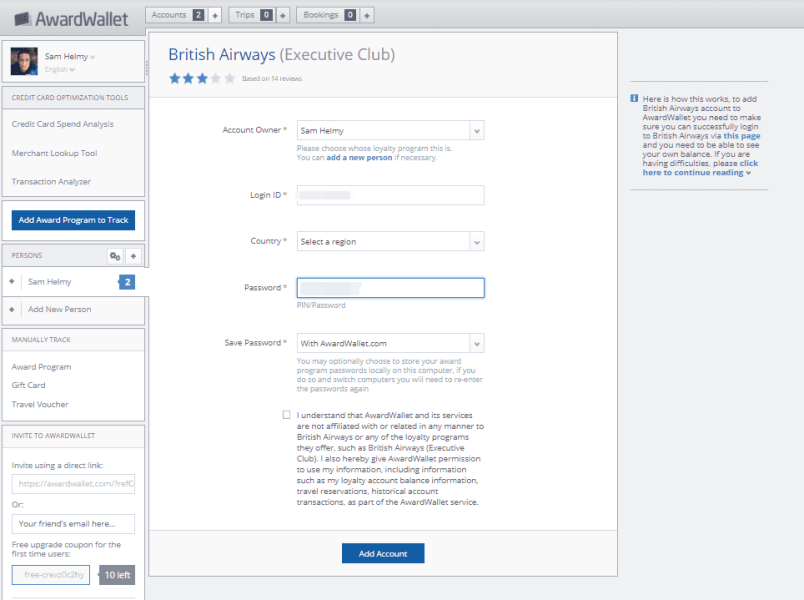This screenshot has width=804, height=600.
Task: Select Sam Helmy in Persons list
Action: tap(50, 282)
